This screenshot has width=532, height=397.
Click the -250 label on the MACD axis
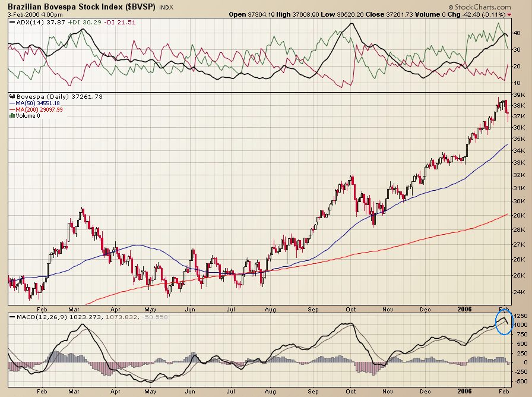pos(521,372)
